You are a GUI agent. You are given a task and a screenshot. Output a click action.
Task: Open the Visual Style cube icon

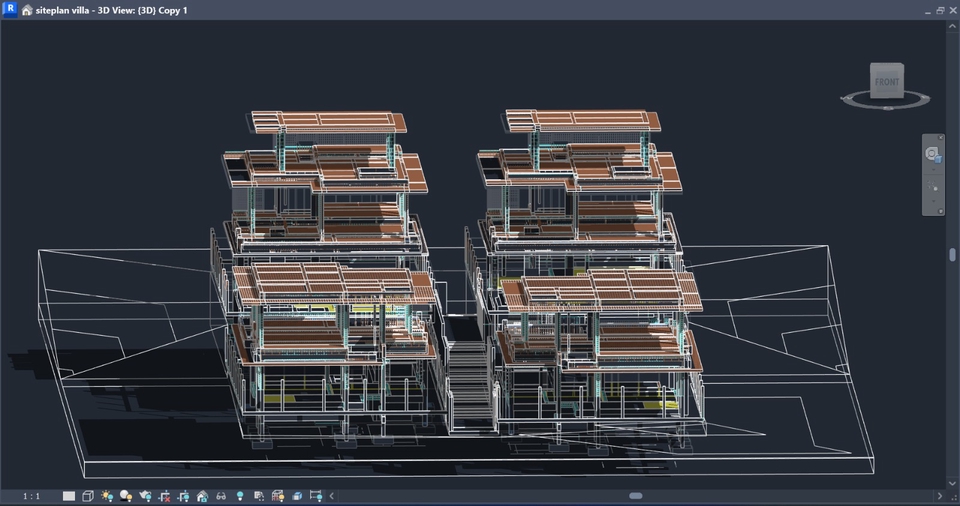tap(88, 496)
